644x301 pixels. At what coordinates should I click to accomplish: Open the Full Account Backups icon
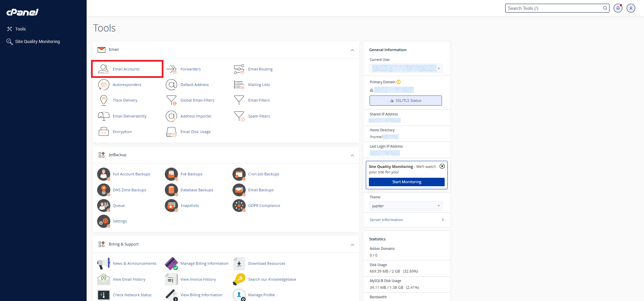[104, 174]
